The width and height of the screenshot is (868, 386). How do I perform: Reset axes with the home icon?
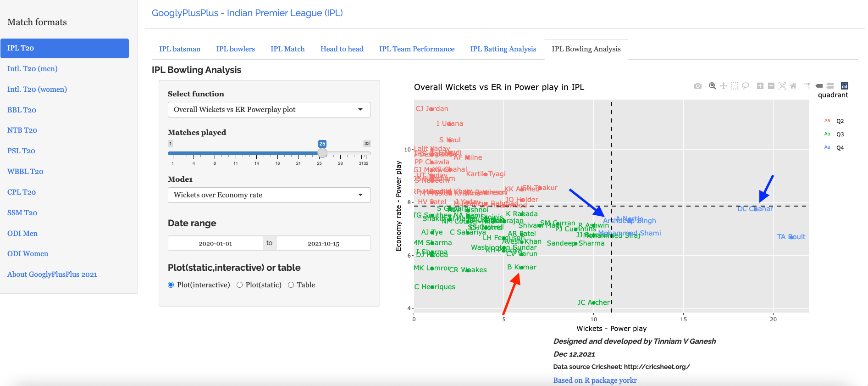point(793,86)
